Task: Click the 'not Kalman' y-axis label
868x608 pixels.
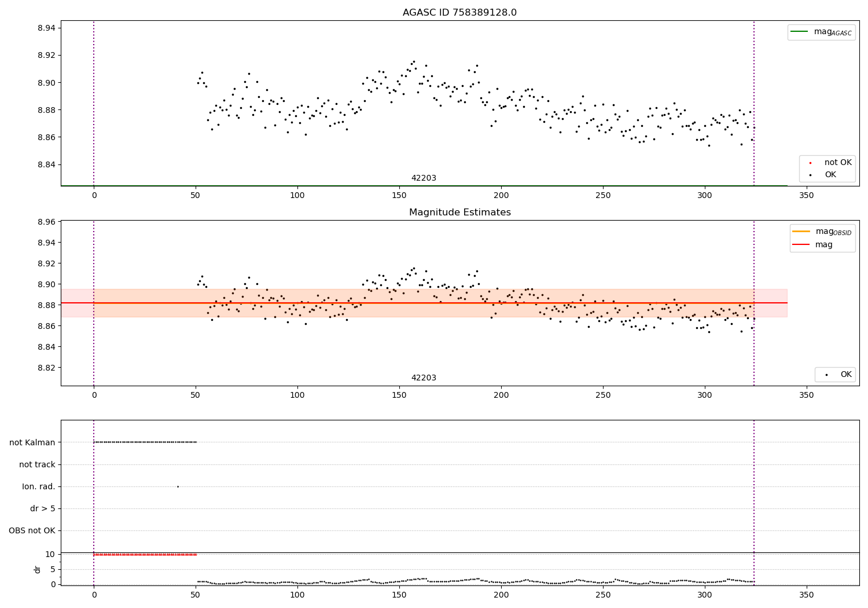Action: [x=32, y=442]
